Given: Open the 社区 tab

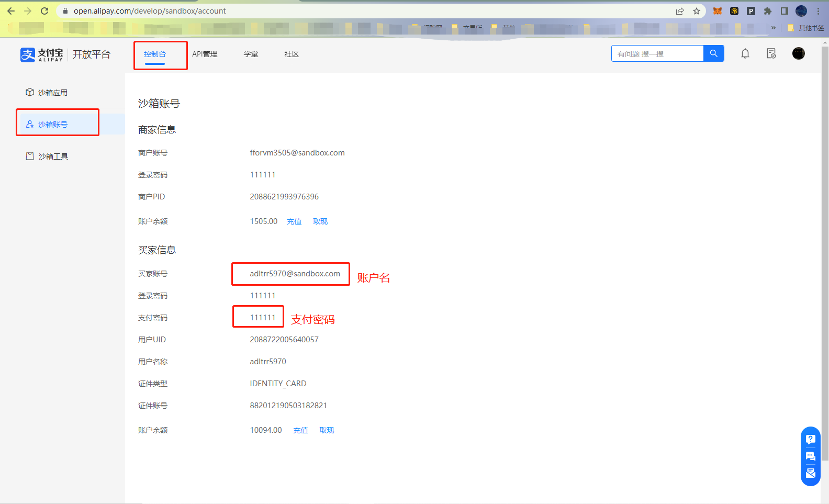Looking at the screenshot, I should pyautogui.click(x=292, y=54).
